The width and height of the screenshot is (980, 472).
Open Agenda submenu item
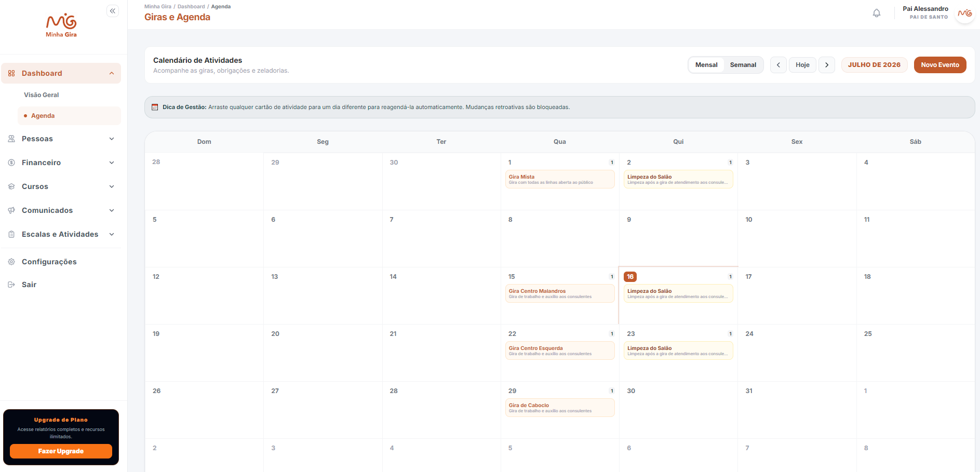pos(69,116)
